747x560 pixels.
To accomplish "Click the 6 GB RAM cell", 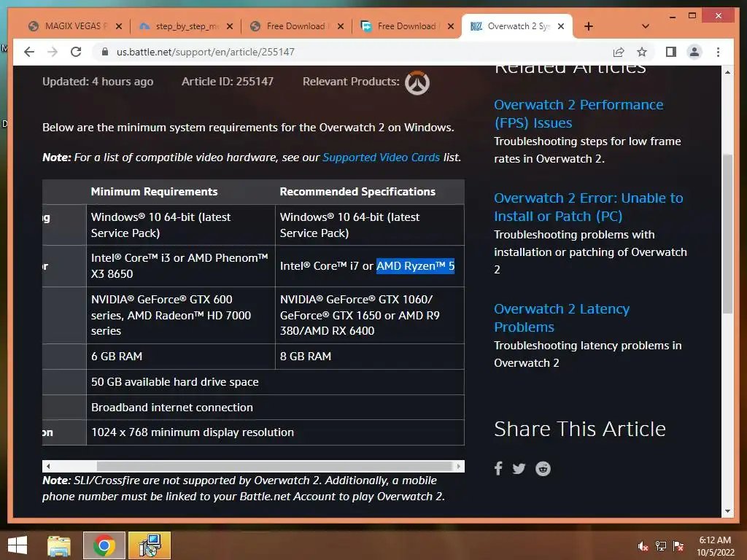I will [x=181, y=356].
